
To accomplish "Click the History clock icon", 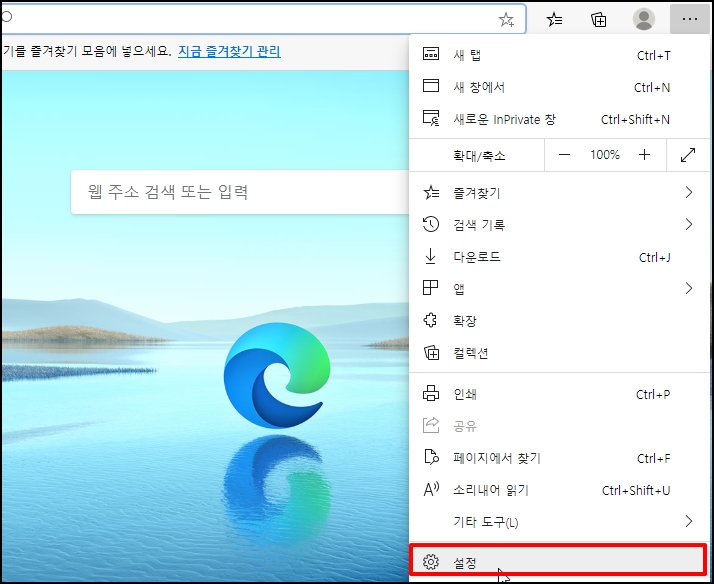I will (x=431, y=224).
